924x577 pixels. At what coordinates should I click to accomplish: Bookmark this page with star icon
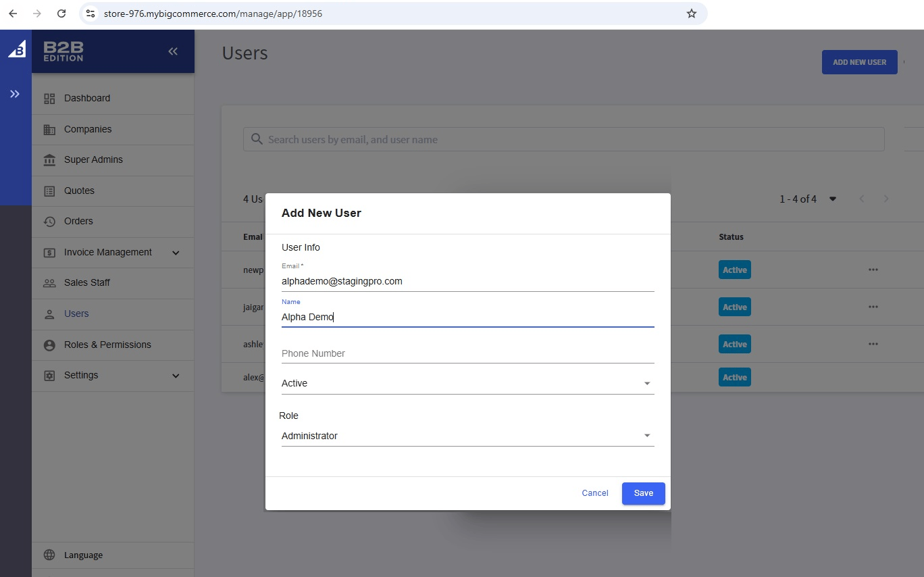tap(692, 14)
